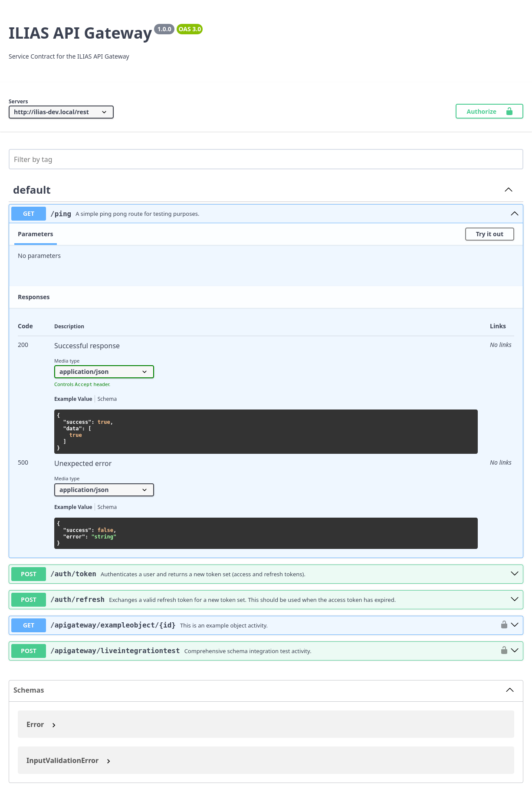Expand POST /apigateway/liveintegrationtest operation
The height and width of the screenshot is (796, 532).
pos(515,651)
